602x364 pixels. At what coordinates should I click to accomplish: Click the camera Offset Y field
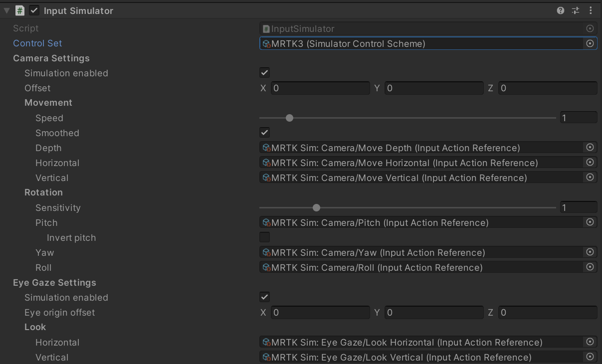(x=434, y=88)
